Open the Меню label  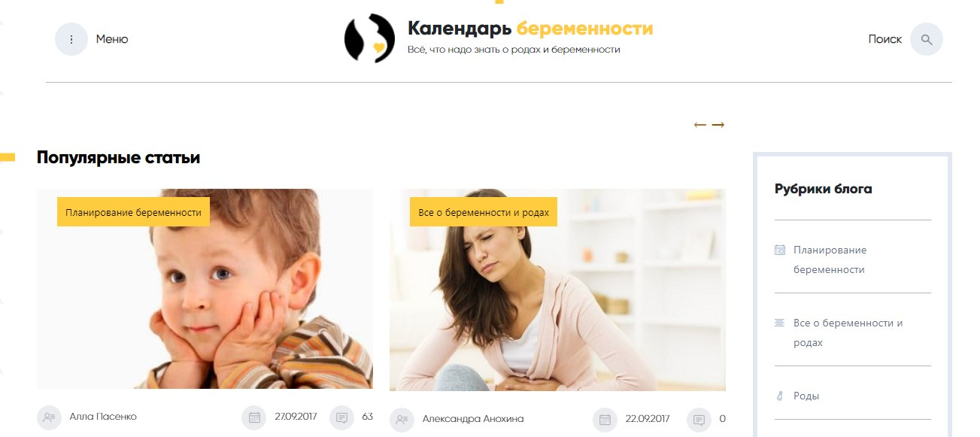(112, 39)
